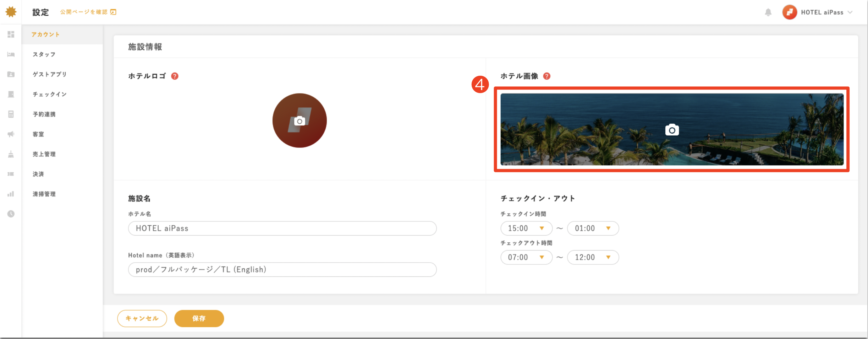868x339 pixels.
Task: Upload a new hotel logo image
Action: (x=300, y=120)
